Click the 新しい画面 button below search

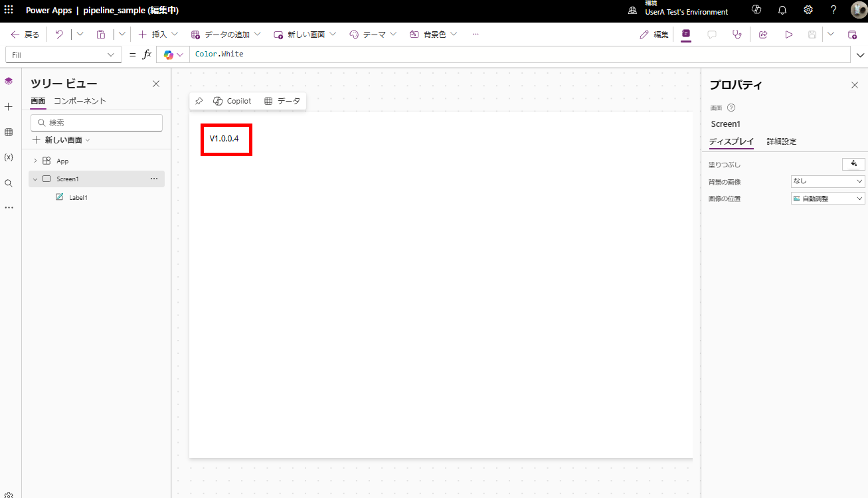coord(62,140)
